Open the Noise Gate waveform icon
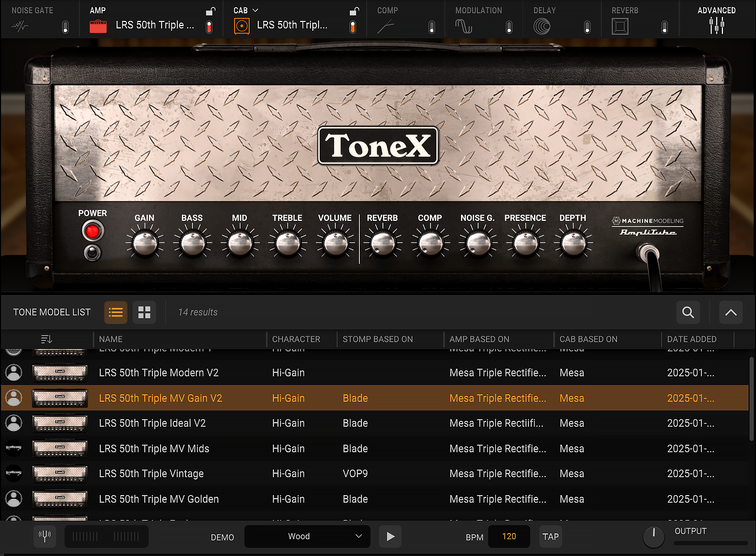The image size is (756, 556). 20,26
